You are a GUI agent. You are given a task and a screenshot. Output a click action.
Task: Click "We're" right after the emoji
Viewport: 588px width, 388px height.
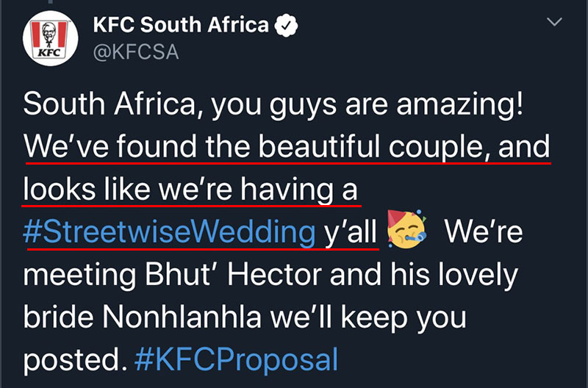(484, 231)
